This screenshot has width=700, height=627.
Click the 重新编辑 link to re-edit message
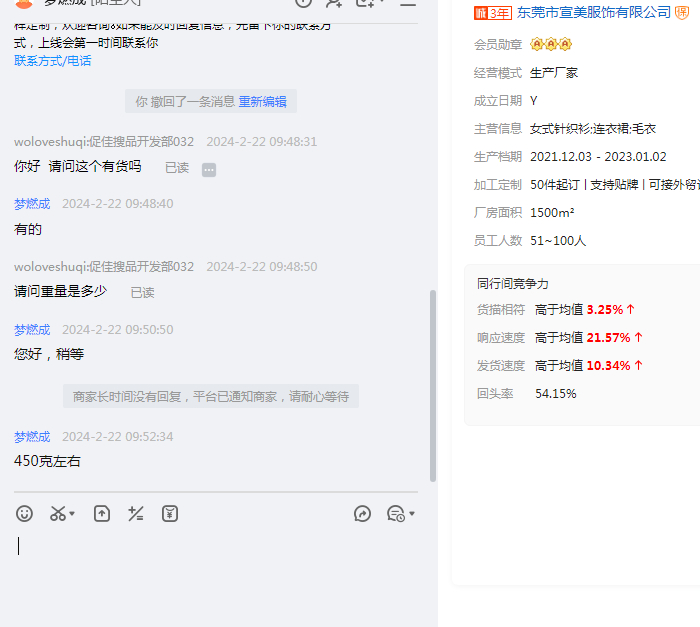[262, 101]
